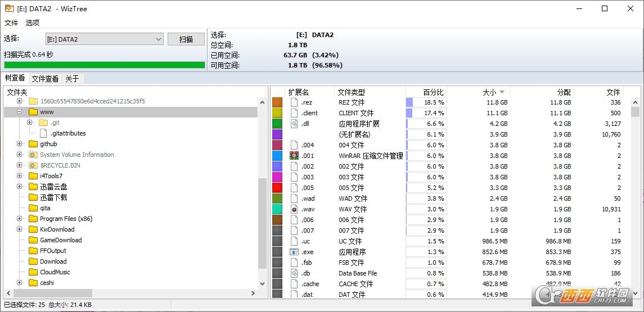Expand the github folder node
The image size is (644, 312).
point(20,144)
